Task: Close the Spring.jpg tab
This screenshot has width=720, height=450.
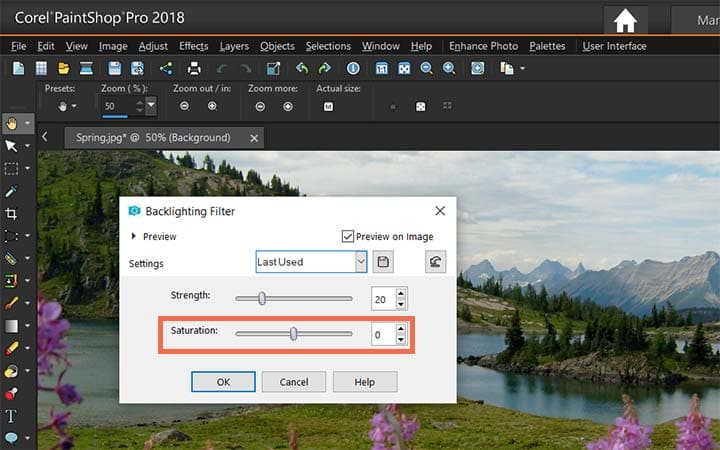Action: [x=254, y=138]
